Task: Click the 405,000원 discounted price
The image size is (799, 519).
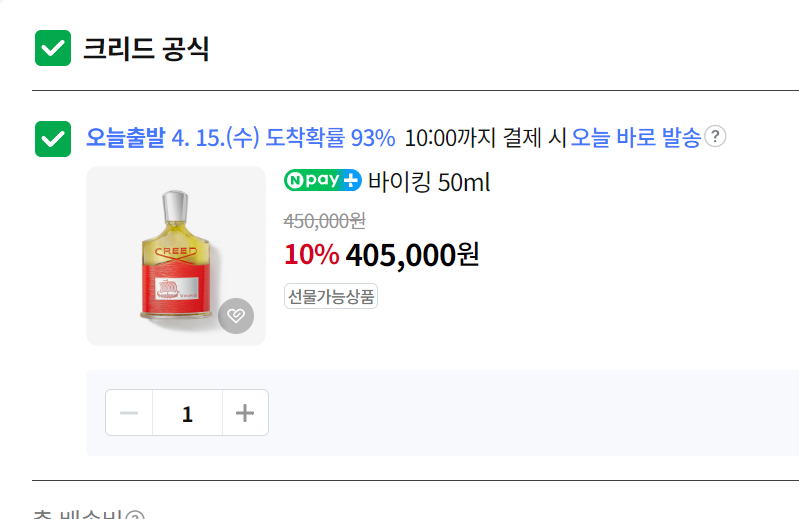Action: tap(412, 255)
